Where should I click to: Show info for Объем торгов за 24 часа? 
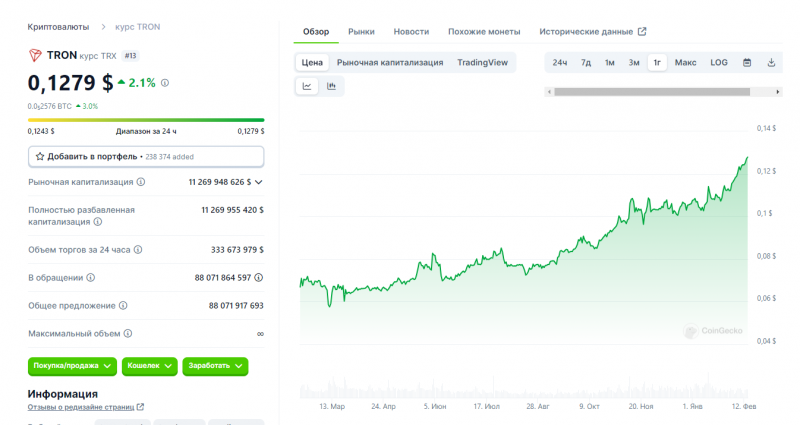click(x=138, y=250)
